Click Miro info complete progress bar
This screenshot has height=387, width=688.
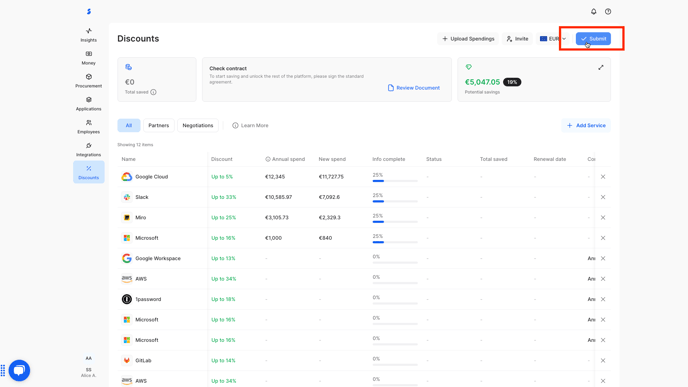pos(394,222)
